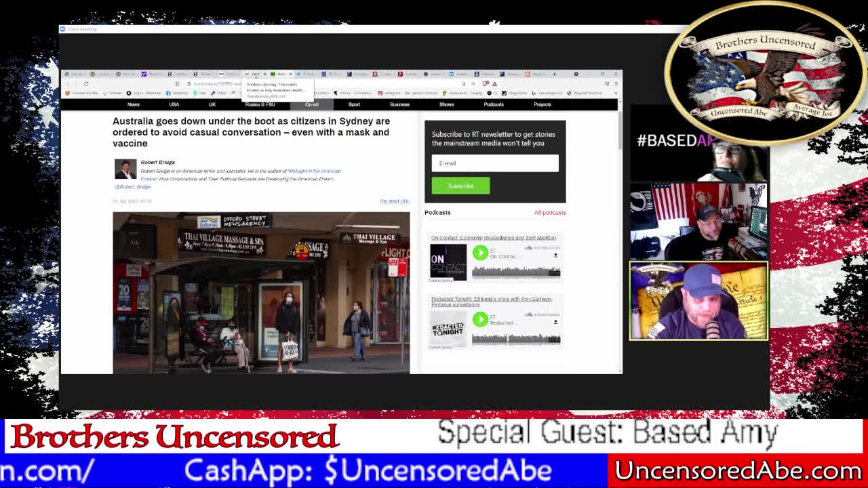Reload the page with the browser refresh icon
The image size is (868, 488).
[x=86, y=83]
